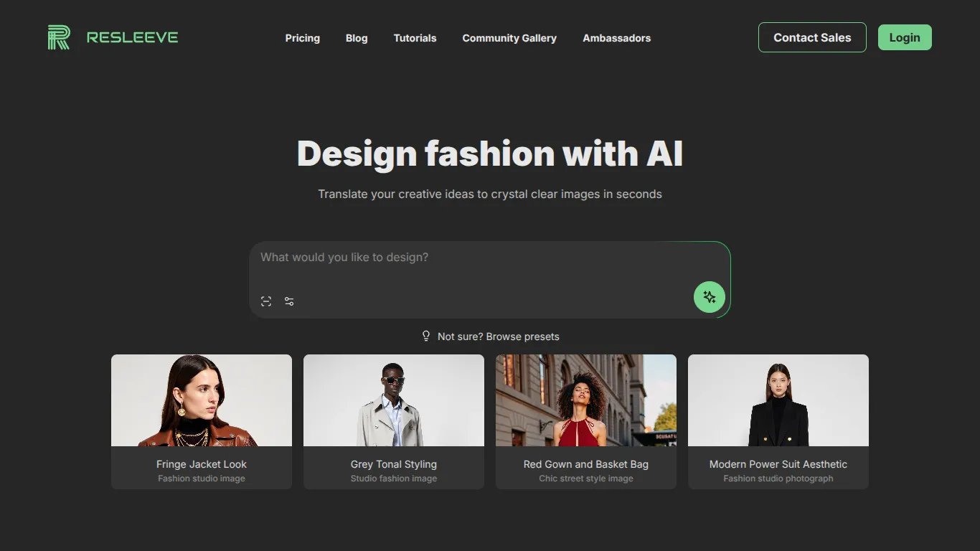The height and width of the screenshot is (551, 980).
Task: Open the sliders settings icon in prompt box
Action: (289, 301)
